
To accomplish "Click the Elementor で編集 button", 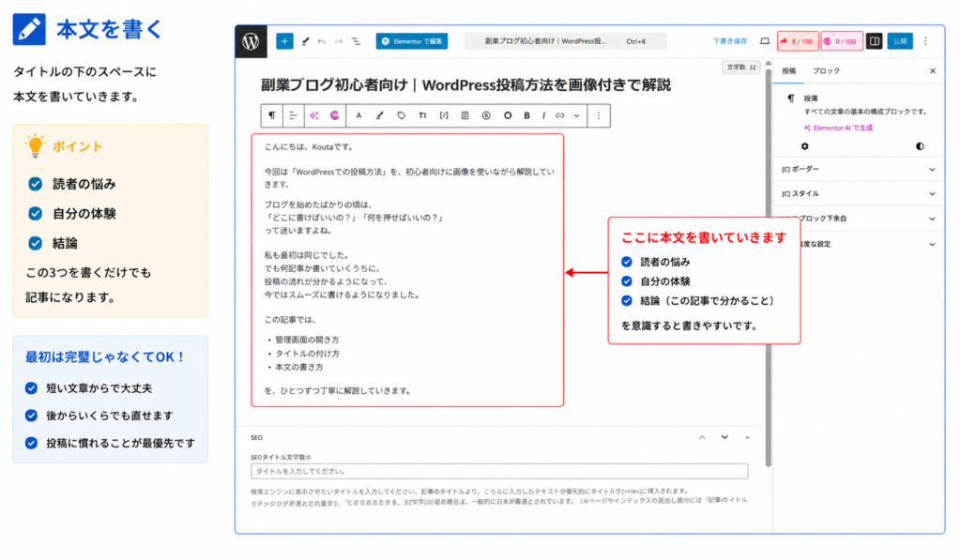I will tap(412, 41).
